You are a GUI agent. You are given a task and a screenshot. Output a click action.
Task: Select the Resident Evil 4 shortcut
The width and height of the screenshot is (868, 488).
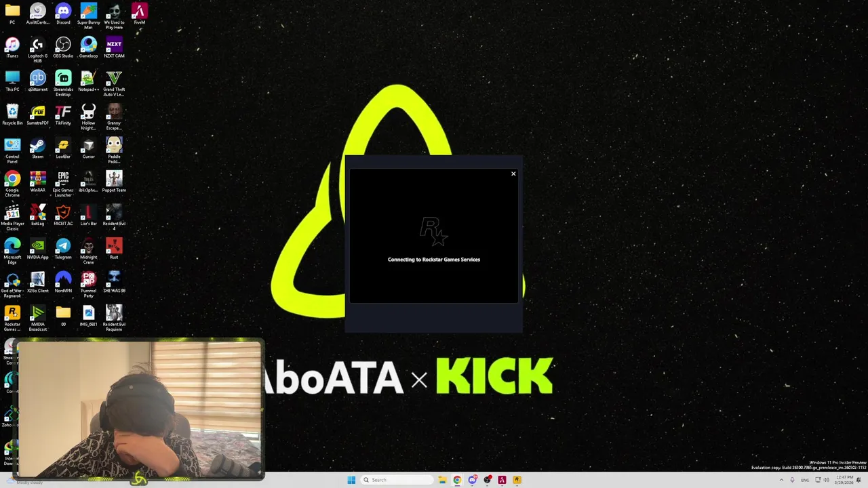point(114,218)
